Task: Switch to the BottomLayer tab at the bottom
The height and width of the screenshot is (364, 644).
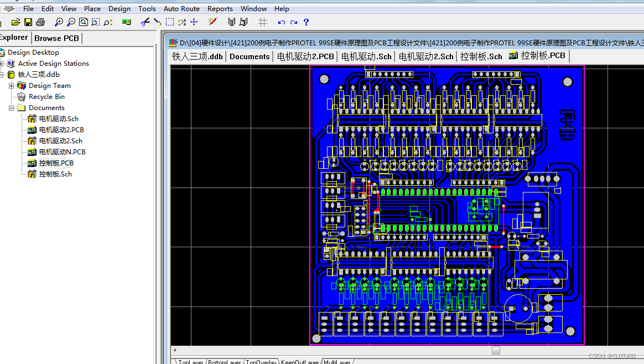Action: [x=224, y=362]
